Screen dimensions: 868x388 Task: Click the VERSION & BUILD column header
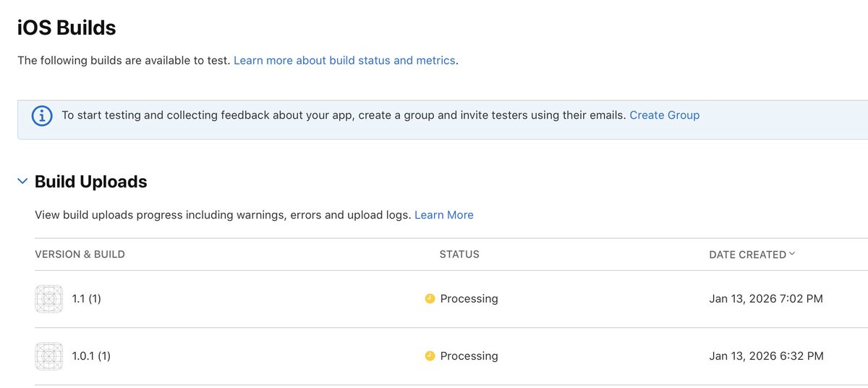coord(80,255)
